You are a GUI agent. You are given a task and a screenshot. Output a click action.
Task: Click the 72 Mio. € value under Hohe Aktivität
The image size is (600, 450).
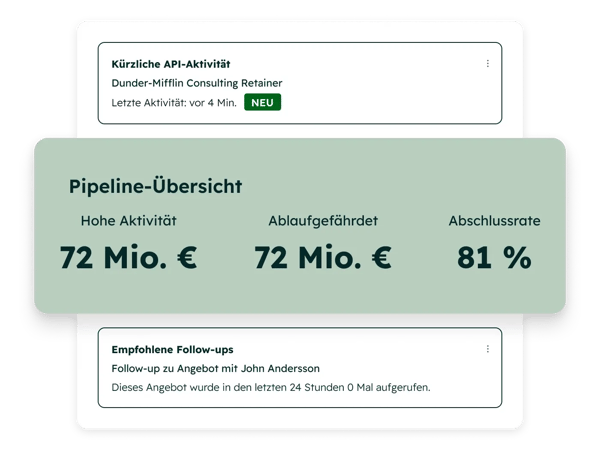tap(128, 258)
